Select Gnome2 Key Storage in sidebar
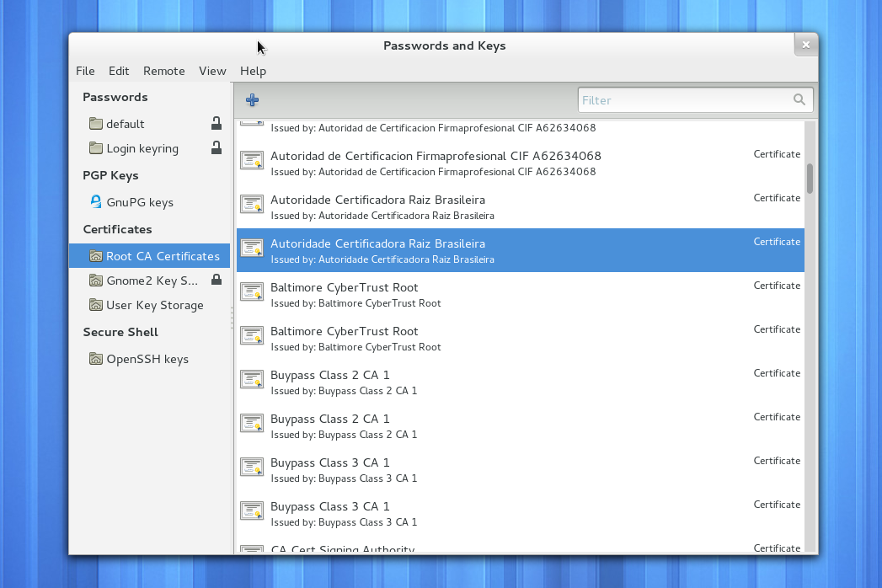The height and width of the screenshot is (588, 882). [150, 281]
